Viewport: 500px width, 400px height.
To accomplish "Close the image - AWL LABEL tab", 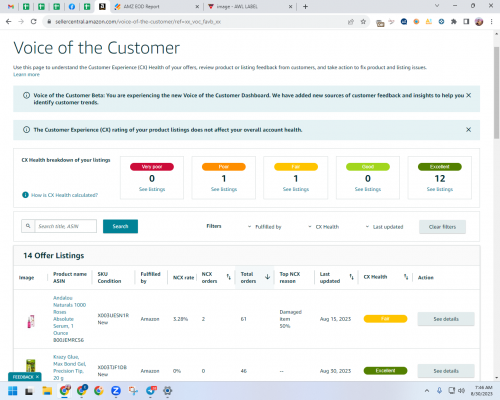I will [290, 6].
